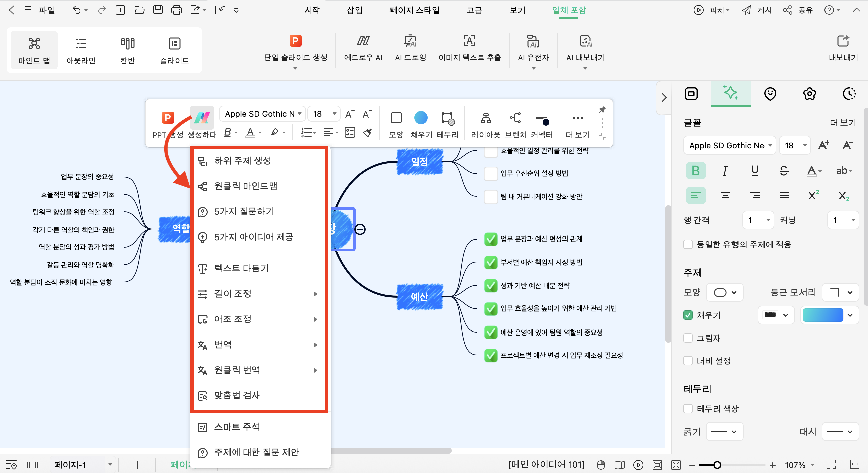
Task: Click 더 보기 link in font section
Action: [843, 123]
